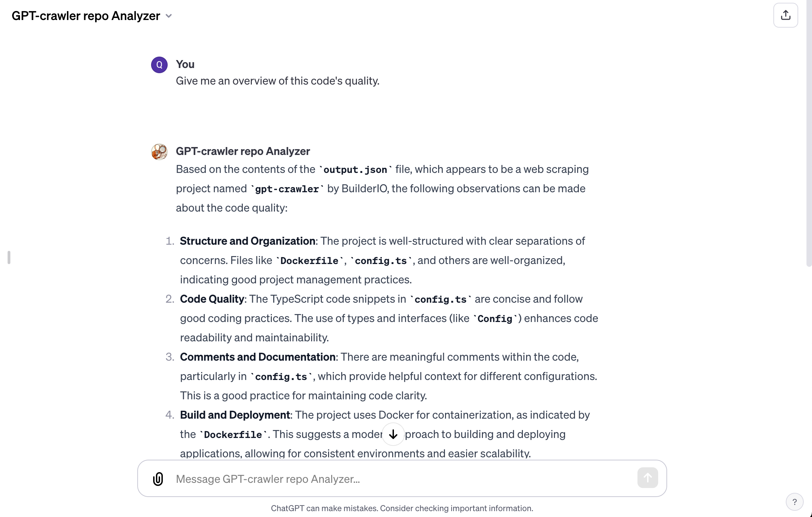This screenshot has height=517, width=812.
Task: Click the gpt-crawler inline code text
Action: pos(287,189)
